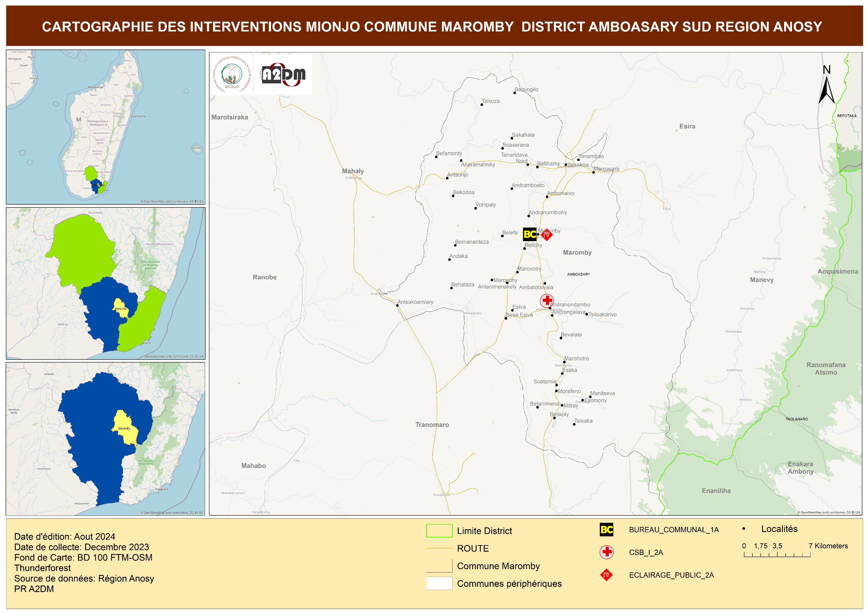
Task: Click the Taisaka locality label
Action: 583,421
